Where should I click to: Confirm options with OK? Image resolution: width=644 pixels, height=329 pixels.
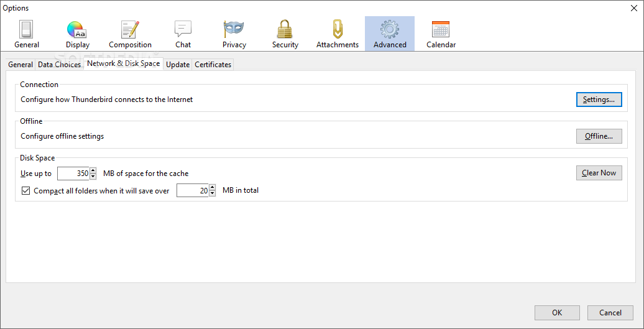(x=557, y=313)
